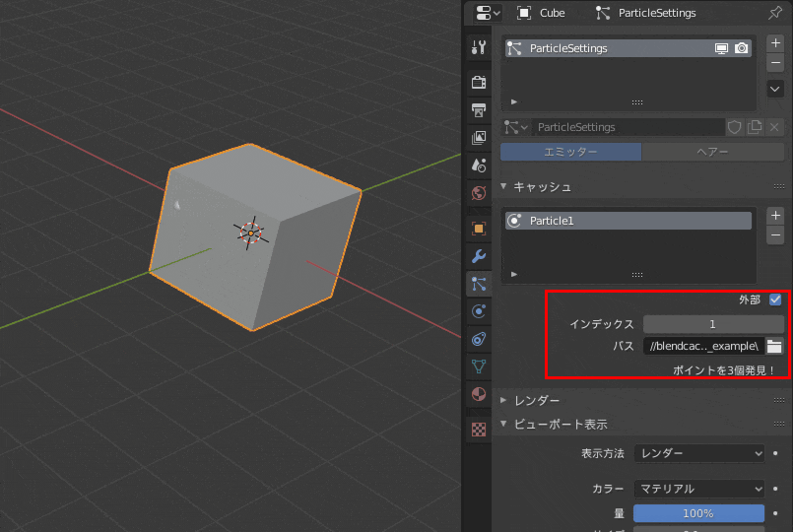Viewport: 793px width, 532px height.
Task: Open the Tool properties tab
Action: pyautogui.click(x=479, y=47)
